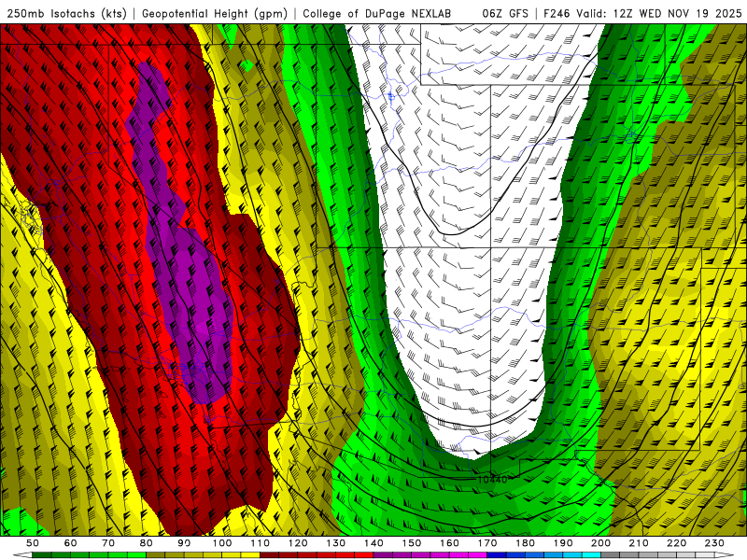This screenshot has height=560, width=747.
Task: Click the 80 value on the color scale
Action: pyautogui.click(x=147, y=543)
